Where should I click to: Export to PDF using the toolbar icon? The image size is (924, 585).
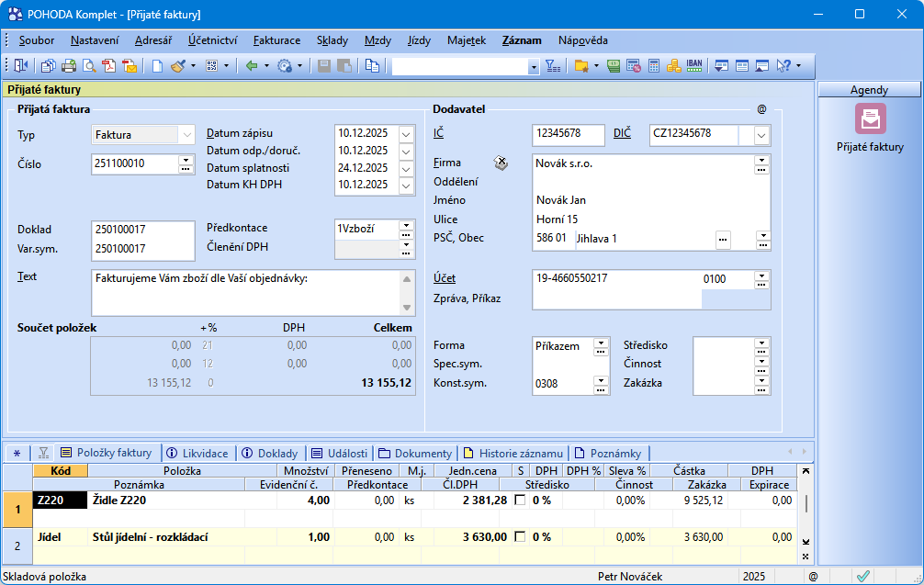(109, 66)
